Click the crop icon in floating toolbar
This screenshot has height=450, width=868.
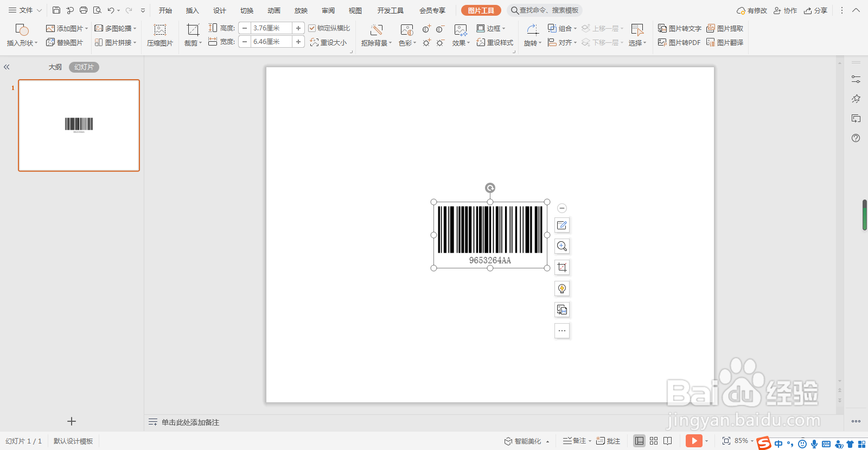(562, 267)
